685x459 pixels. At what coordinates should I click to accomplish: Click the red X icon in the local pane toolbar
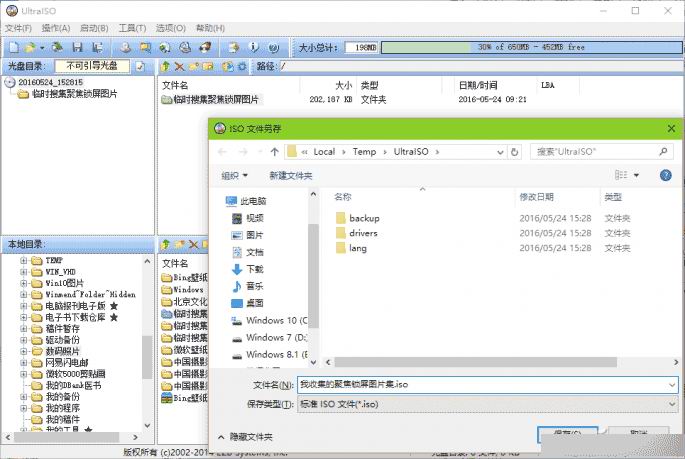click(x=193, y=245)
